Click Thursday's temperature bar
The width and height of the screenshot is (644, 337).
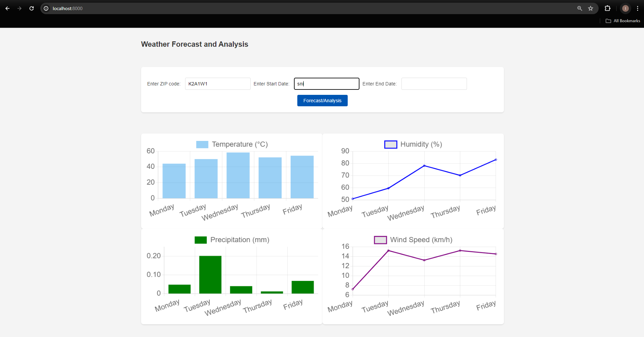pos(270,178)
